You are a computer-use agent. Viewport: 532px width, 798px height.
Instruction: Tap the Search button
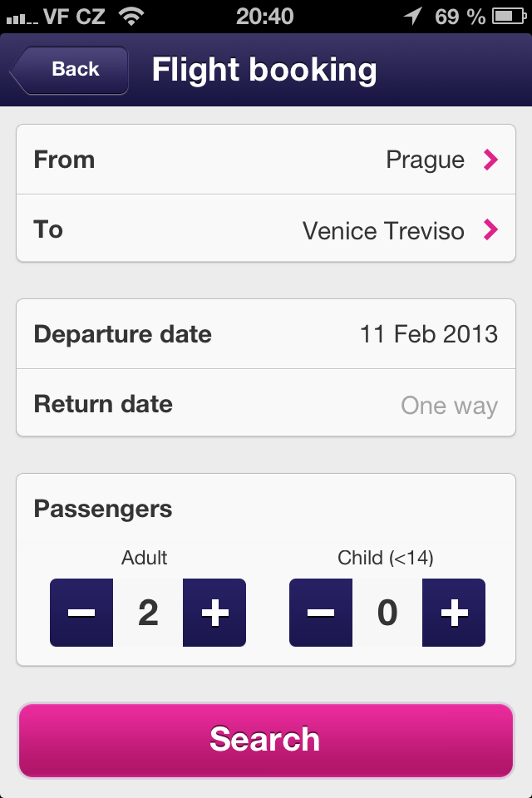click(x=266, y=738)
